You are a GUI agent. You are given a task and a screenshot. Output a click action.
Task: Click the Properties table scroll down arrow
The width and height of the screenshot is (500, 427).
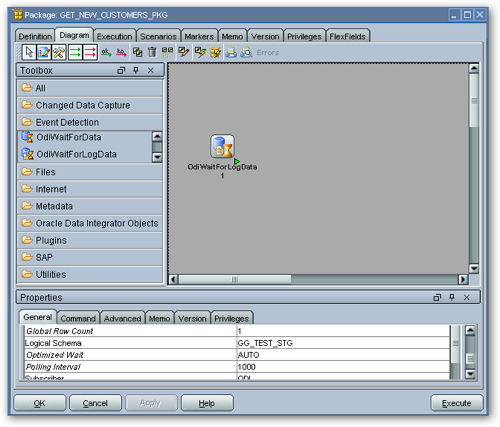tap(470, 374)
